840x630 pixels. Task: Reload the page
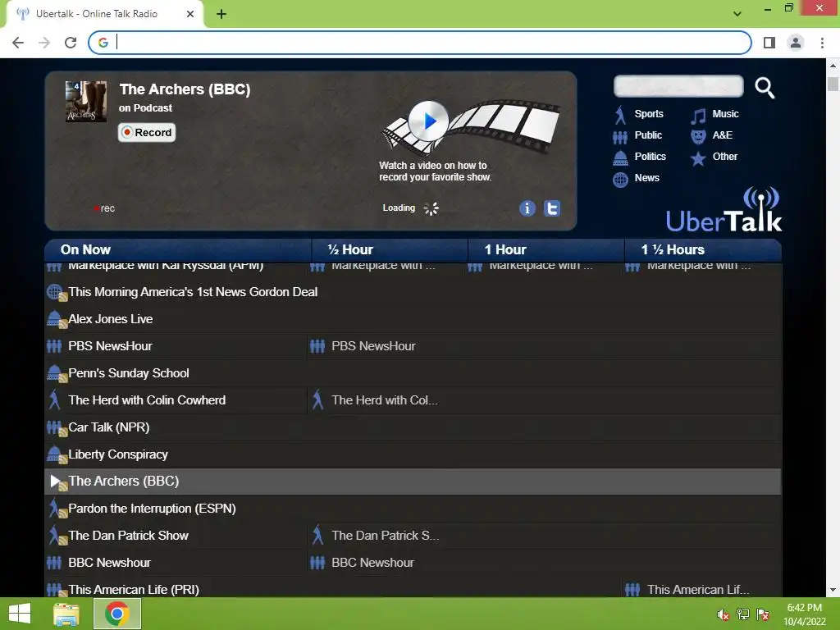pos(71,43)
